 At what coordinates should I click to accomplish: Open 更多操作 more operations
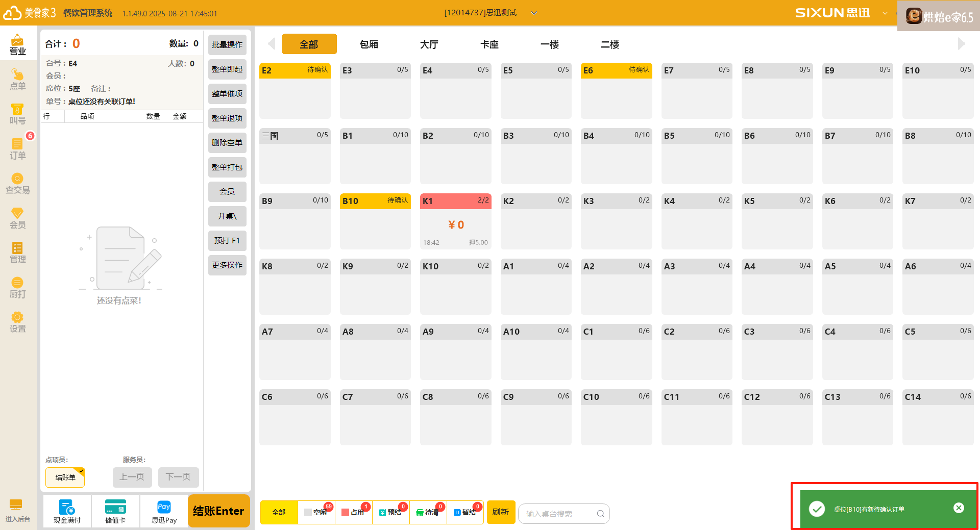coord(227,265)
